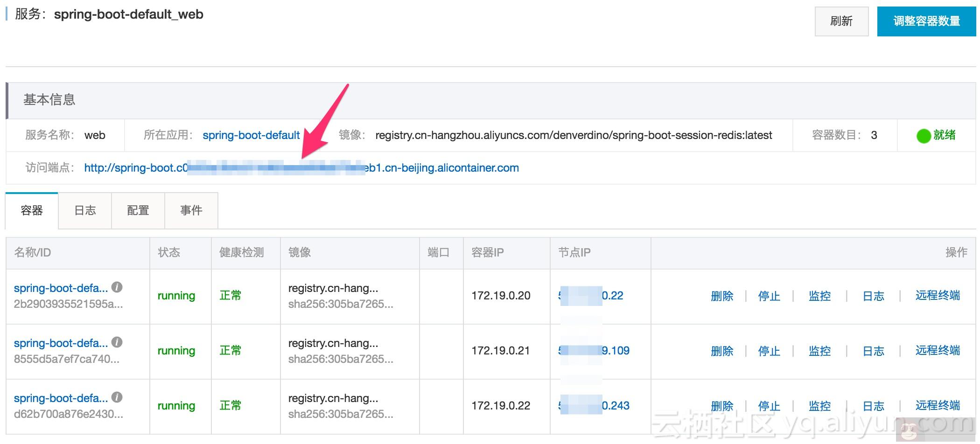Click the green ready status indicator
The image size is (980, 444).
[x=924, y=136]
